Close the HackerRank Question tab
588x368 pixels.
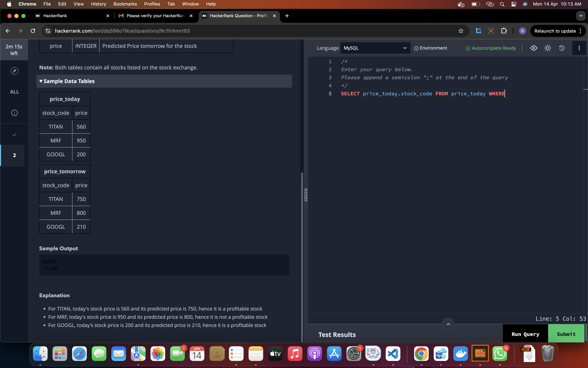(274, 16)
